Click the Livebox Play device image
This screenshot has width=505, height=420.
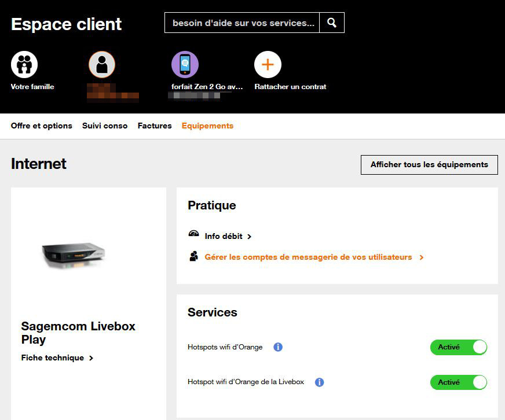tap(74, 255)
